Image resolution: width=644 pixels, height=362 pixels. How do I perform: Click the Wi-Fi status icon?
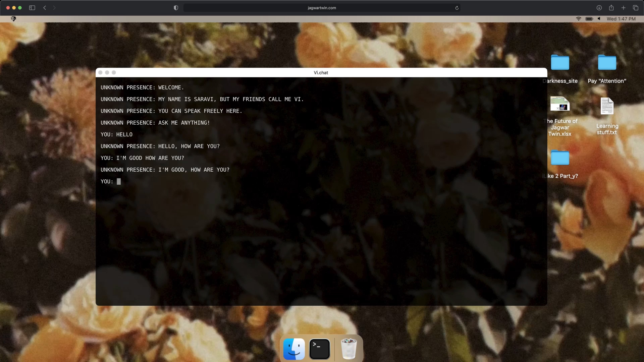[x=579, y=19]
